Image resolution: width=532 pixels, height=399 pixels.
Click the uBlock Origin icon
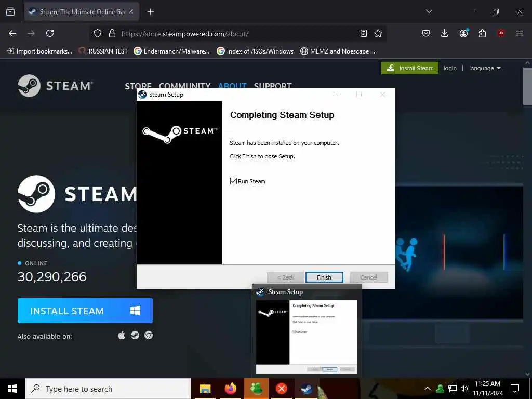tap(501, 33)
